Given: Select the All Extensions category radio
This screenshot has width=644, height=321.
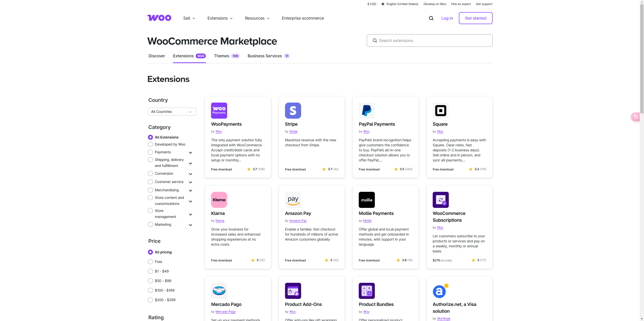Looking at the screenshot, I should point(150,137).
